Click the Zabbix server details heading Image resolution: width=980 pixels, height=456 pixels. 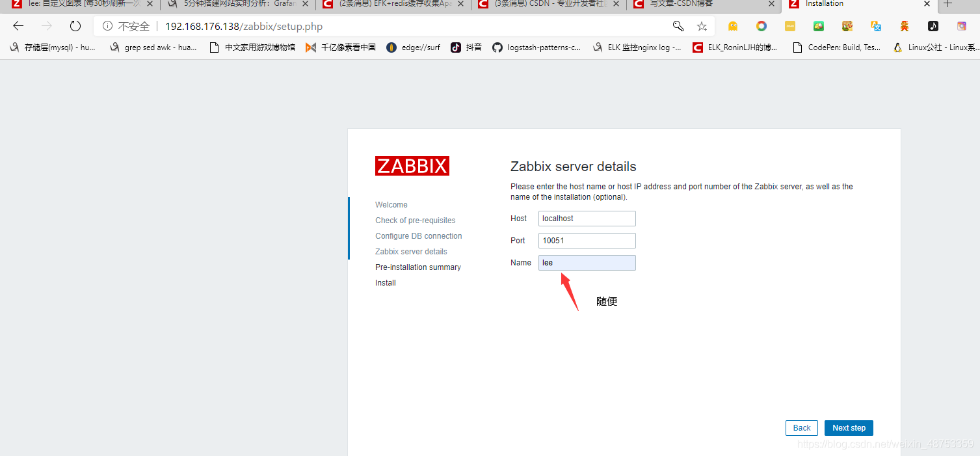(x=574, y=167)
